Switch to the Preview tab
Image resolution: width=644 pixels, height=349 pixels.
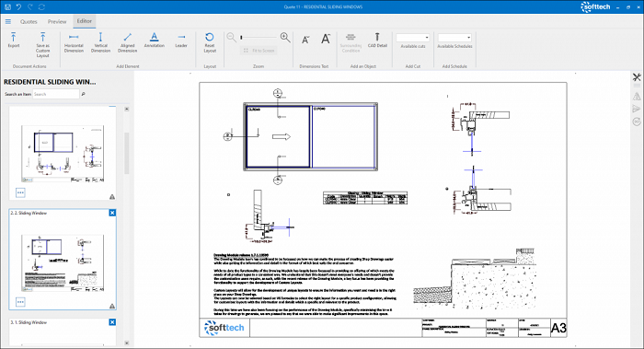[x=57, y=21]
